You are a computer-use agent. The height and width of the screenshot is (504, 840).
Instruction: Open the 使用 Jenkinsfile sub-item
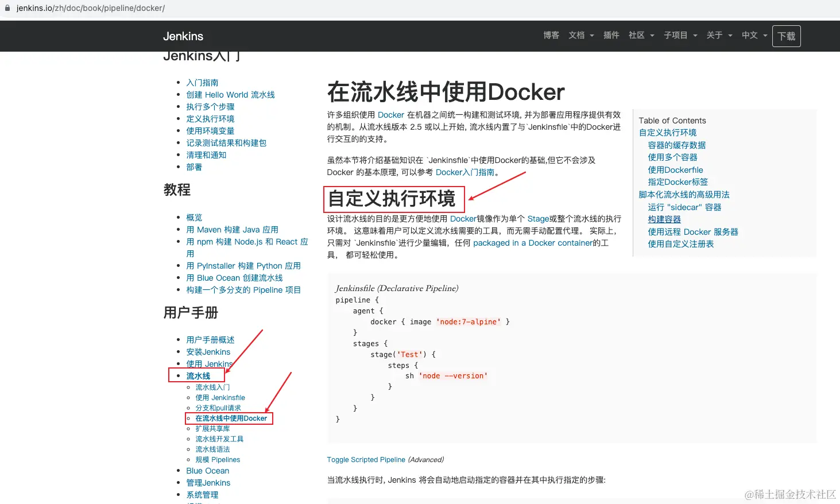(x=220, y=398)
